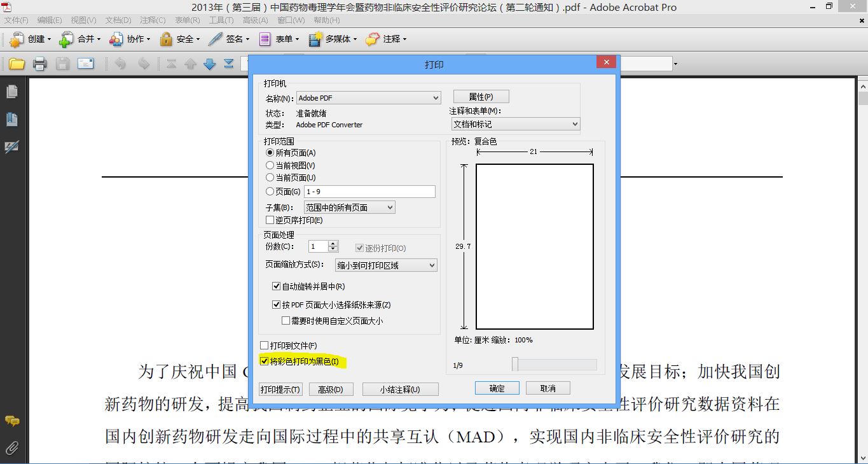Select 所有页面(A) radio button
868x464 pixels.
(270, 153)
